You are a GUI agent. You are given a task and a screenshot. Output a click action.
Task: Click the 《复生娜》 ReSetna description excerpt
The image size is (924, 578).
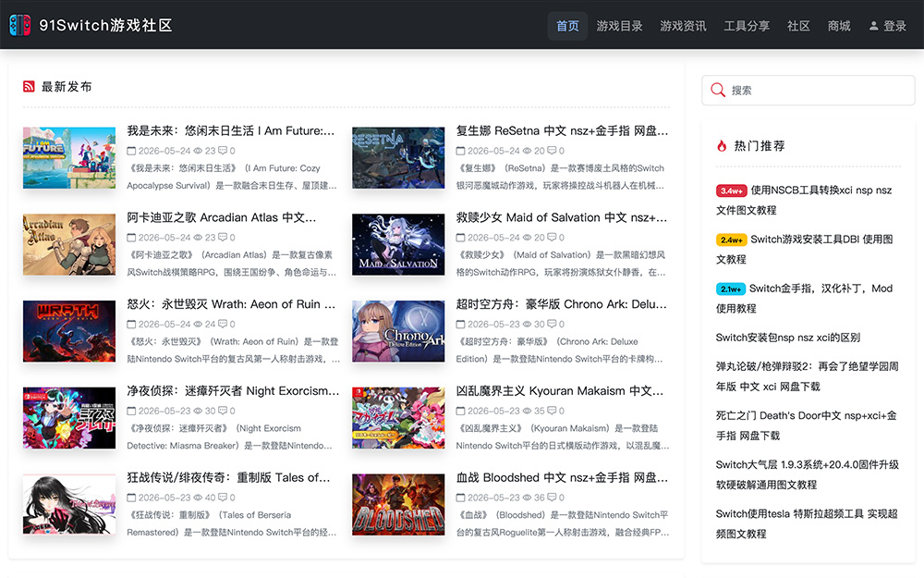pyautogui.click(x=561, y=177)
